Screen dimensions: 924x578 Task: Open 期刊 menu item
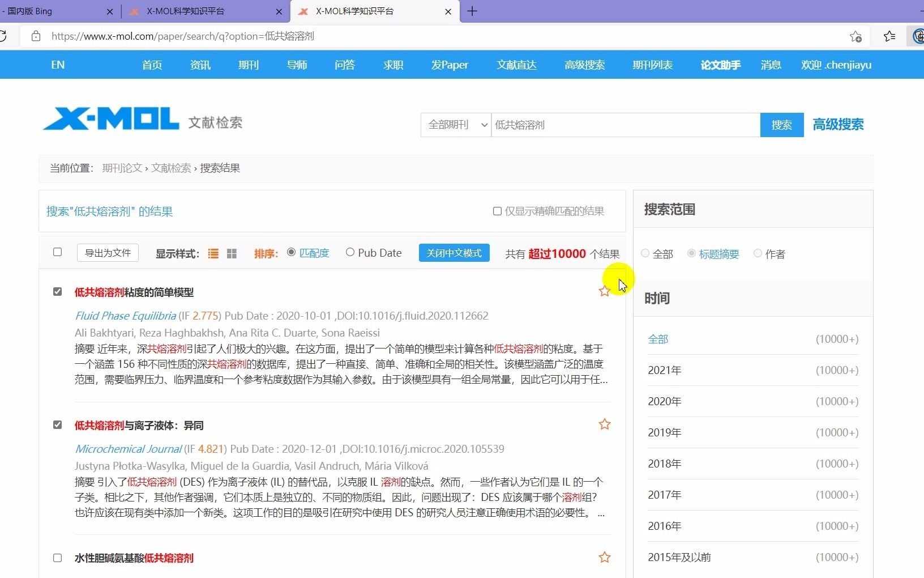click(x=249, y=65)
